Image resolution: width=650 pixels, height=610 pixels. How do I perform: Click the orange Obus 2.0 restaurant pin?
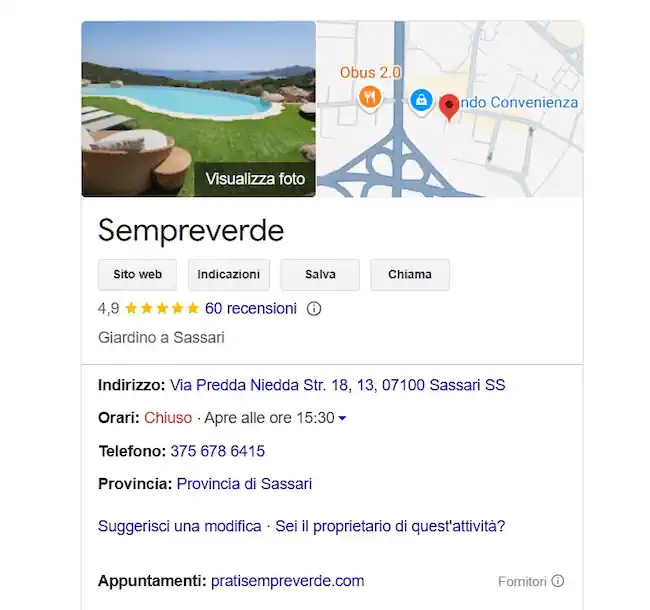click(x=369, y=97)
